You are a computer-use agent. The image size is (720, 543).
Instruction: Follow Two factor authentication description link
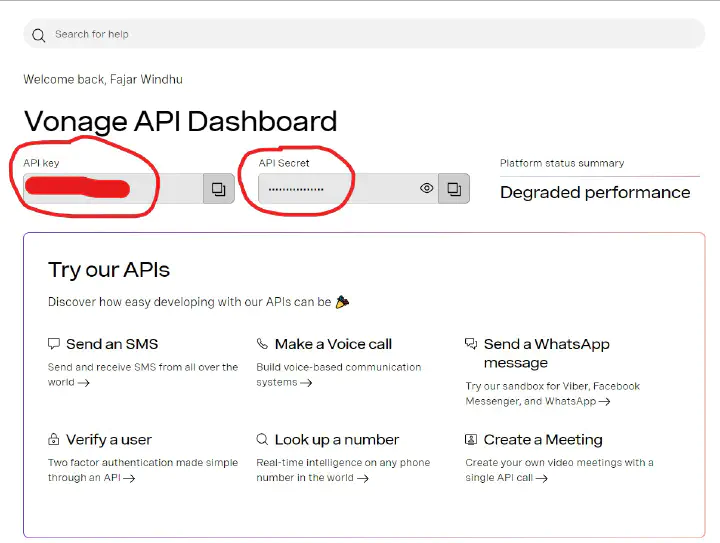point(143,470)
